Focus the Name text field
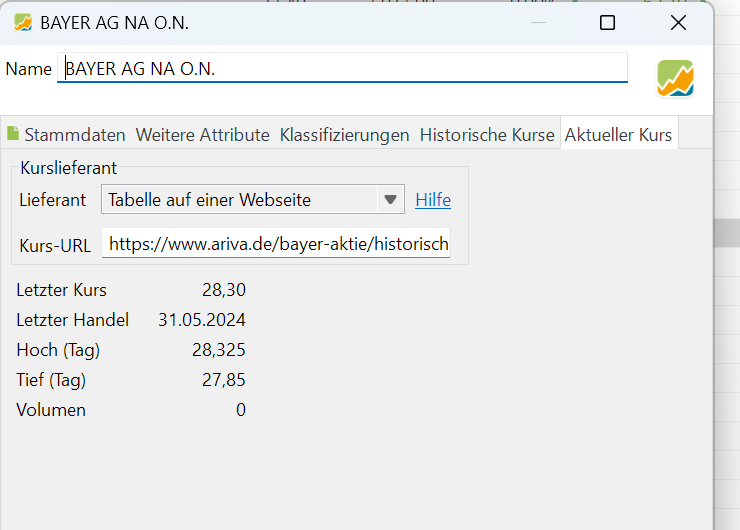This screenshot has width=740, height=530. click(x=343, y=68)
